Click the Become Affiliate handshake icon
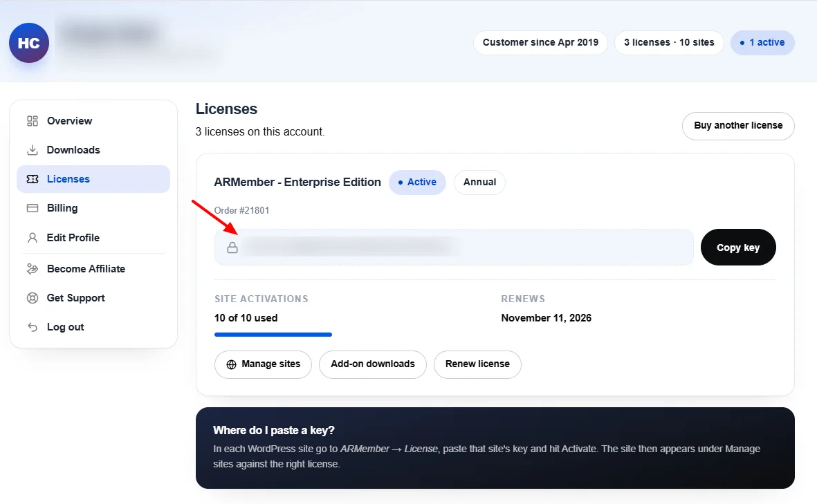The image size is (817, 504). 33,269
